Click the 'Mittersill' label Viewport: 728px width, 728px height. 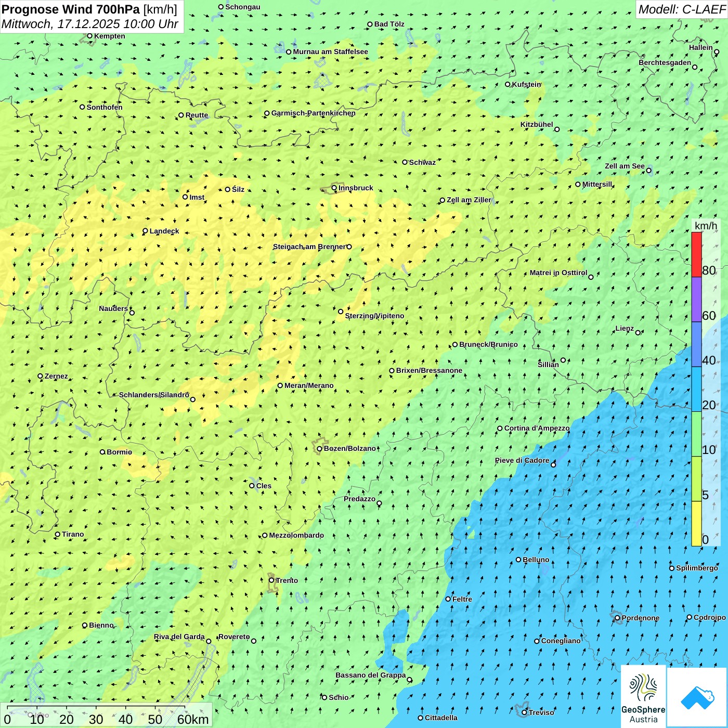point(597,184)
